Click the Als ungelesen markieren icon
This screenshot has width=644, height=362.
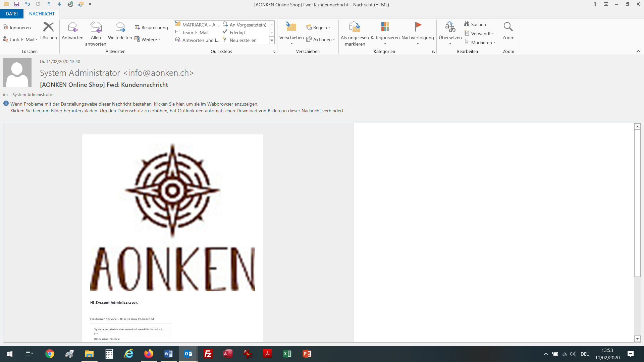point(355,27)
